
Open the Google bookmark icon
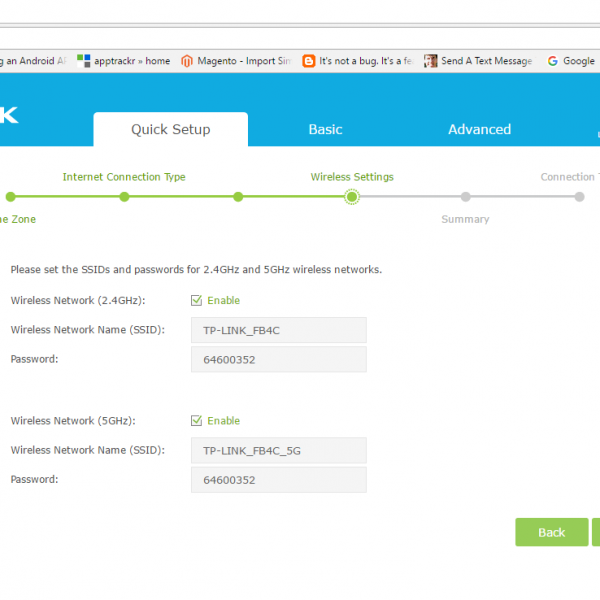click(553, 61)
